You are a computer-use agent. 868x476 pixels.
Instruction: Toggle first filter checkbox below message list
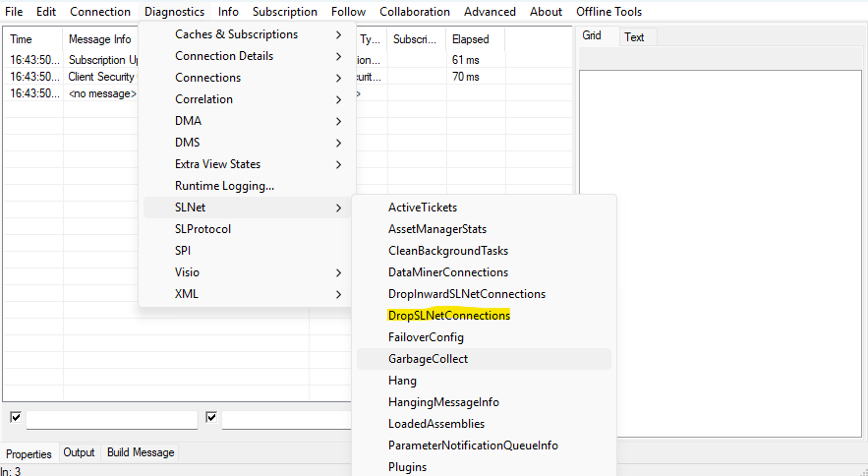point(16,417)
